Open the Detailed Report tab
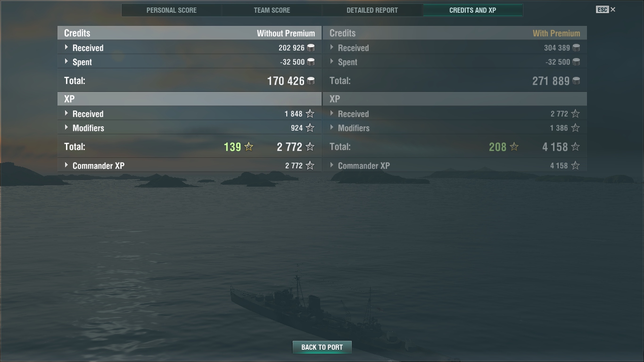 pyautogui.click(x=372, y=10)
